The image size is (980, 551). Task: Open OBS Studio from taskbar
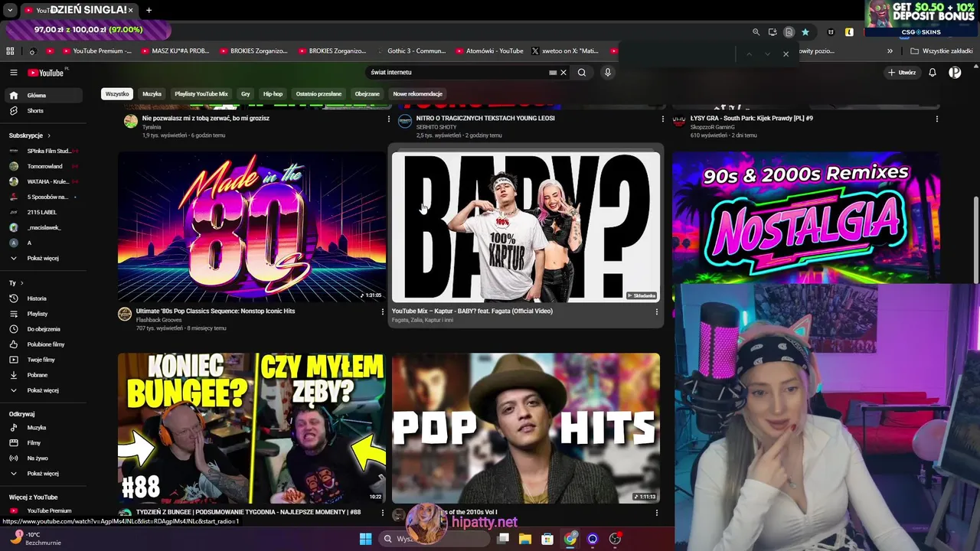615,539
